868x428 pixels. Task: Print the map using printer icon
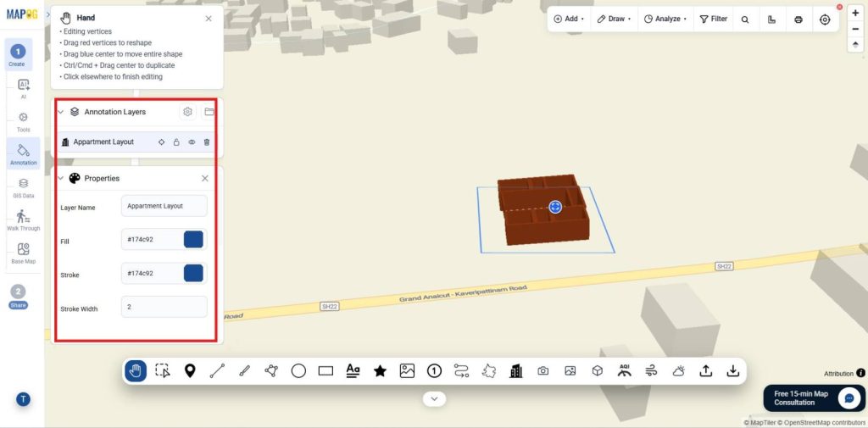pyautogui.click(x=798, y=19)
